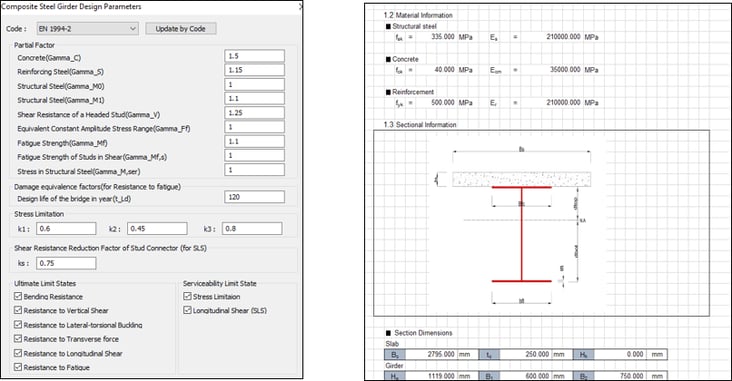Viewport: 732px width, 381px height.
Task: Click the k3 stress limitation field
Action: (x=252, y=229)
